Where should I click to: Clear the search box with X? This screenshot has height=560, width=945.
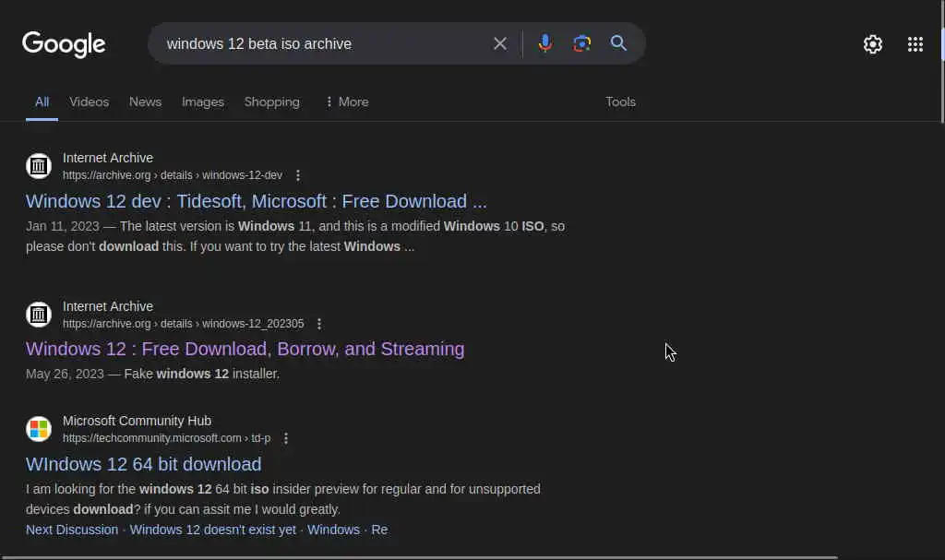499,43
